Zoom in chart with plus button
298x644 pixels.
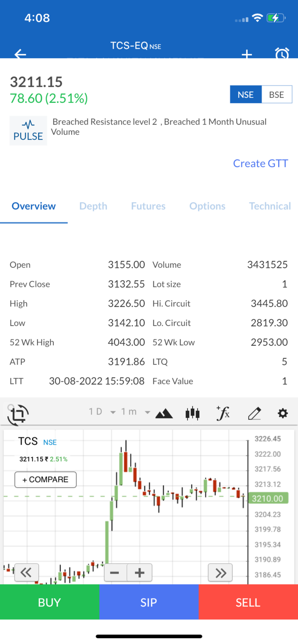pos(140,573)
